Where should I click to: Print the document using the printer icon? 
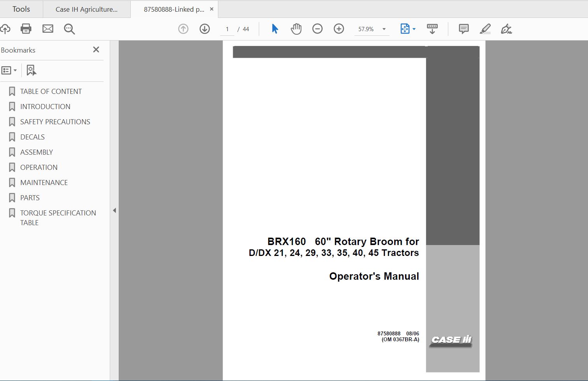coord(26,29)
